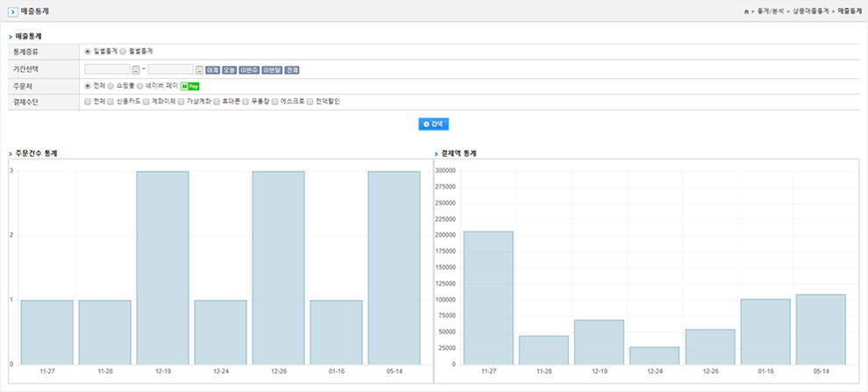Click the 12-19 bar in order count chart
The height and width of the screenshot is (392, 868).
(163, 267)
